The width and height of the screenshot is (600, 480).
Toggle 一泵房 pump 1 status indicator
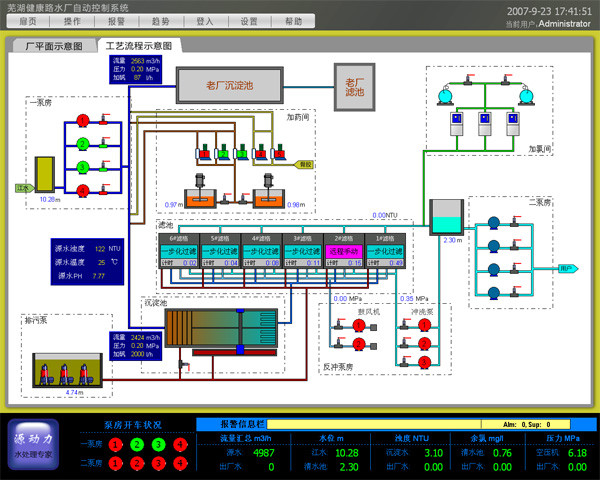click(x=116, y=444)
